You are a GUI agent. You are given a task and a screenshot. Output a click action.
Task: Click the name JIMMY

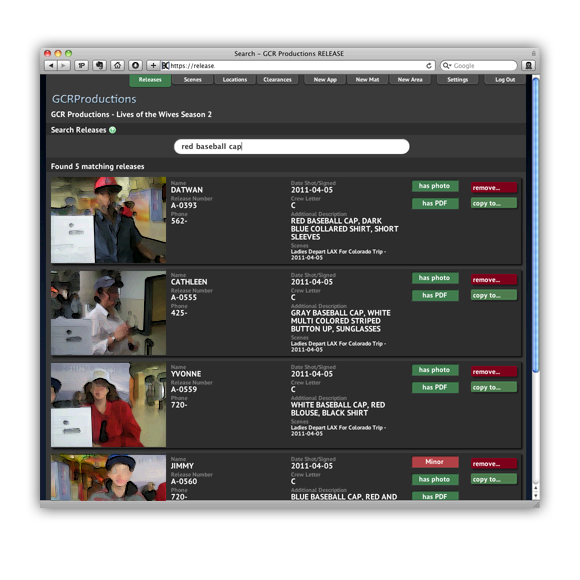[x=182, y=466]
